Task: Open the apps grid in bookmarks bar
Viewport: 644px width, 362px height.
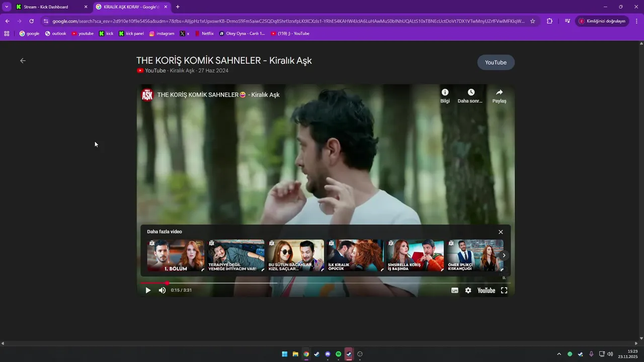Action: click(7, 34)
